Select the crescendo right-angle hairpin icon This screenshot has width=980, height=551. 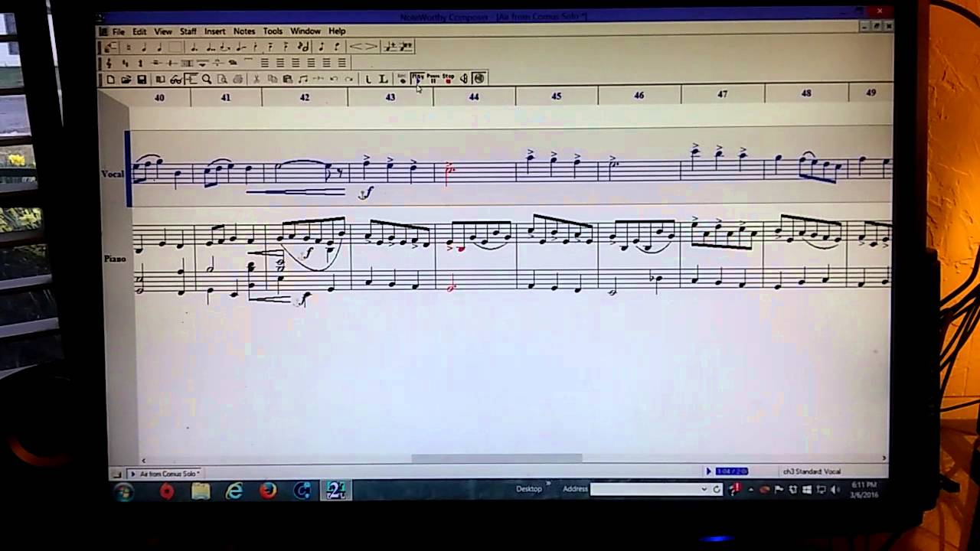pos(370,46)
